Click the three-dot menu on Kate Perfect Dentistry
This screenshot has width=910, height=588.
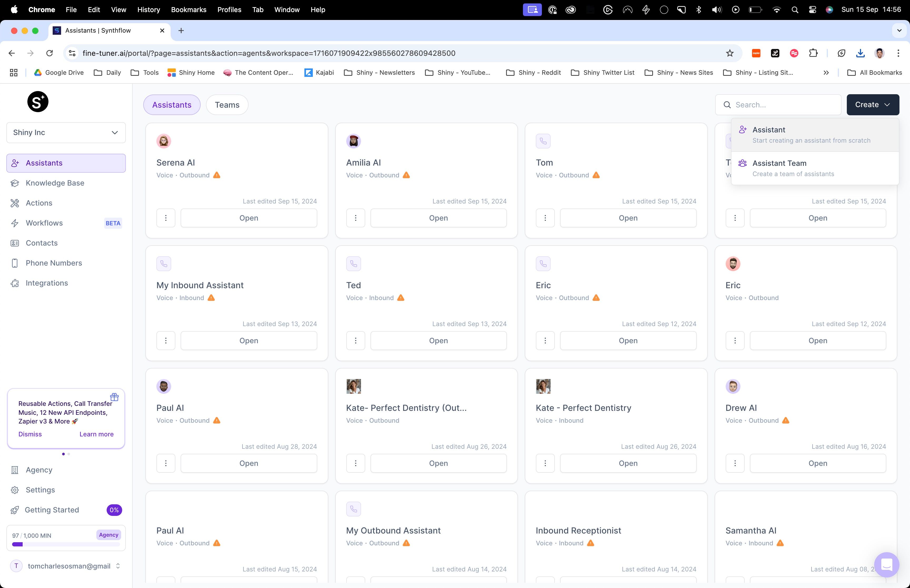pos(545,463)
